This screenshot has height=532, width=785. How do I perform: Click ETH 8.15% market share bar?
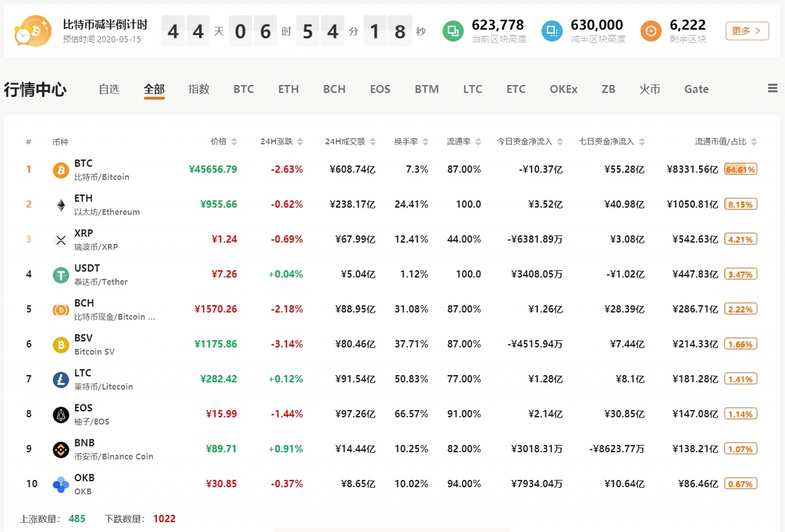pyautogui.click(x=741, y=204)
